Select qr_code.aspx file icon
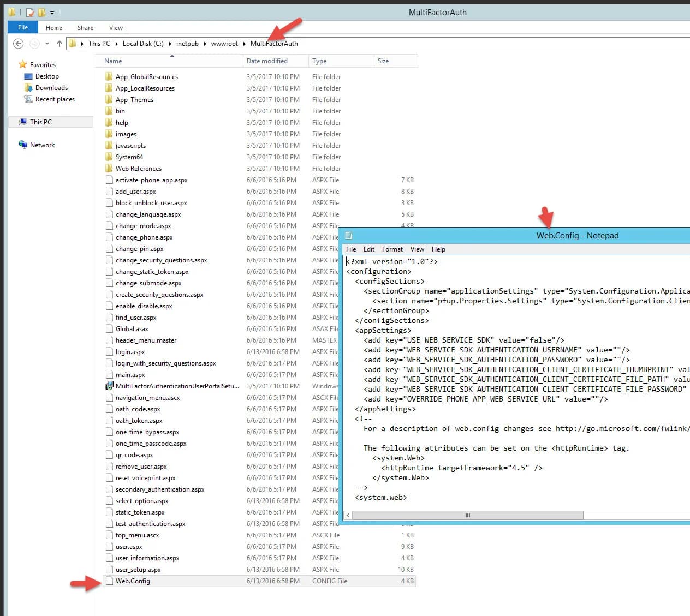Viewport: 690px width, 616px height. (109, 455)
